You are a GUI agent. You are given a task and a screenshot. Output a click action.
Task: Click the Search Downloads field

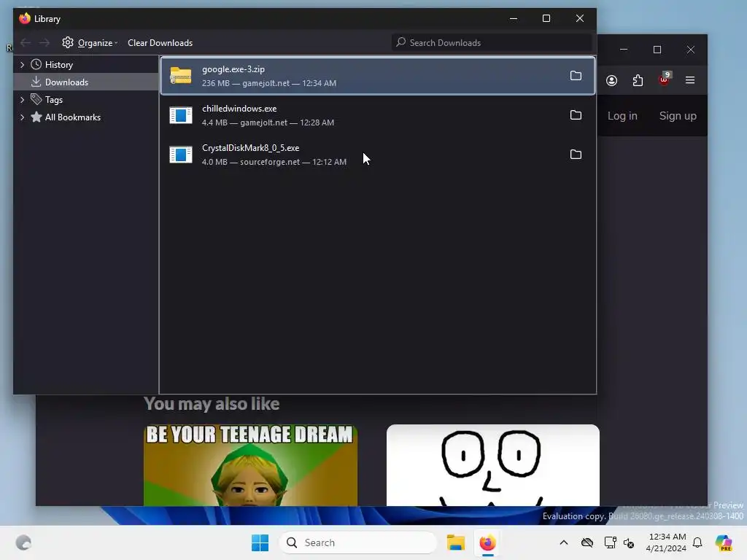click(x=492, y=43)
